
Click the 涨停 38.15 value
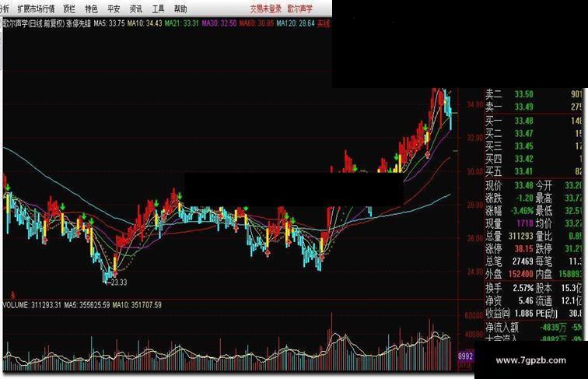pyautogui.click(x=523, y=249)
